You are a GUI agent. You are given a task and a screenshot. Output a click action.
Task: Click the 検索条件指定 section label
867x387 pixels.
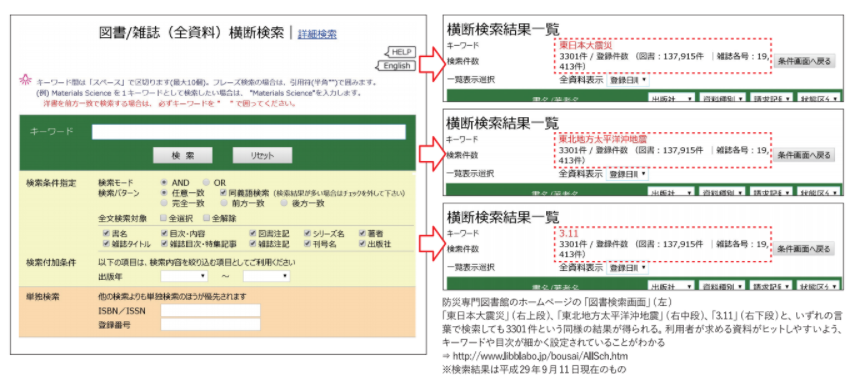point(51,182)
